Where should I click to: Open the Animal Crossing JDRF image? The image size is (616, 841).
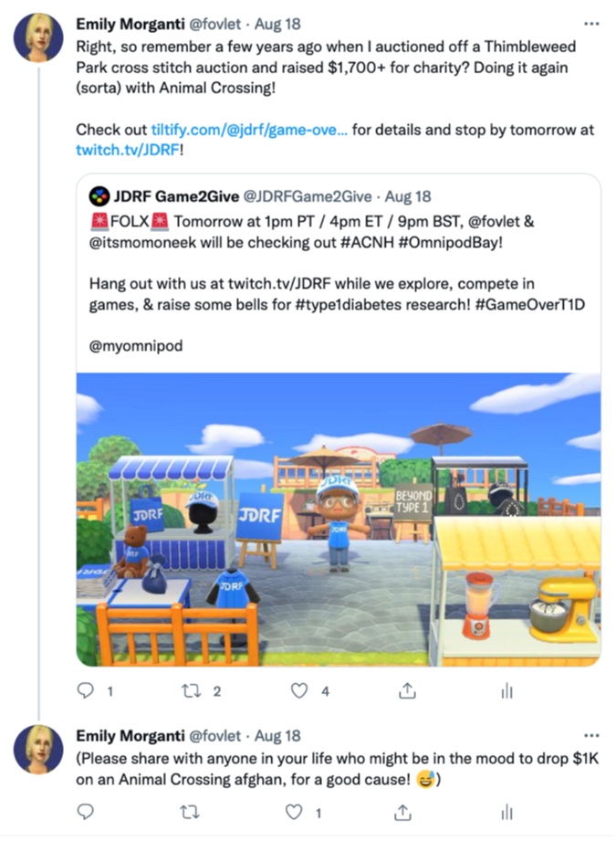[339, 520]
